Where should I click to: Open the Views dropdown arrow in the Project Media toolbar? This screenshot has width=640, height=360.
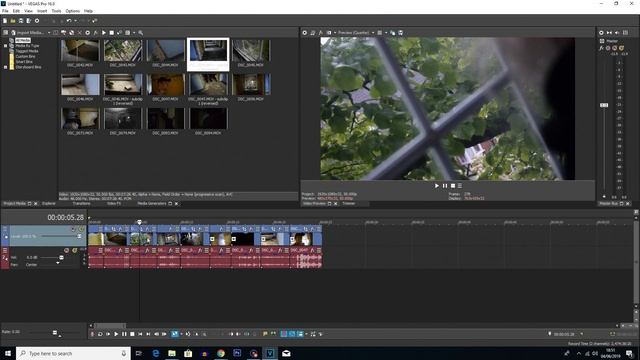coord(133,33)
